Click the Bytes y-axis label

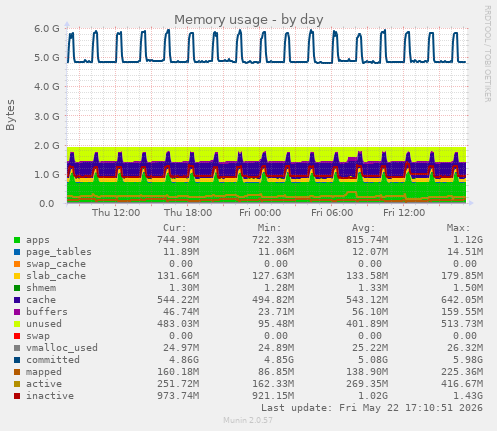10,115
